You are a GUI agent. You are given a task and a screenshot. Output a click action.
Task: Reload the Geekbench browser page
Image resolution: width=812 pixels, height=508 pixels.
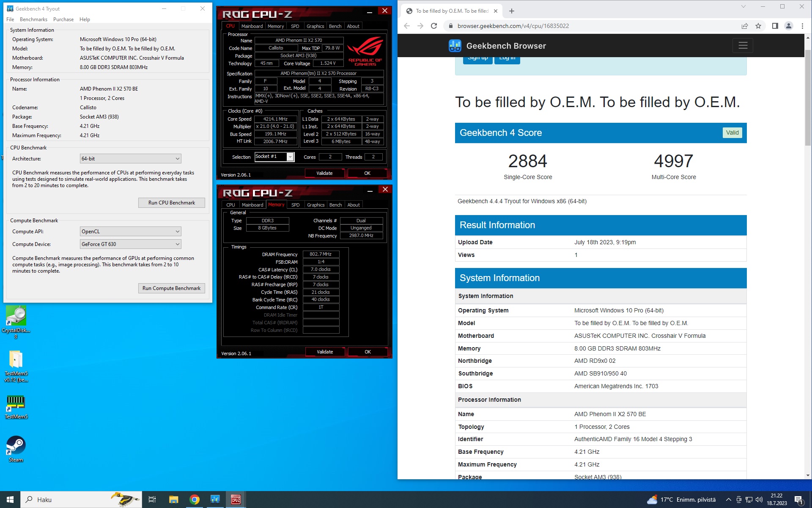point(434,26)
